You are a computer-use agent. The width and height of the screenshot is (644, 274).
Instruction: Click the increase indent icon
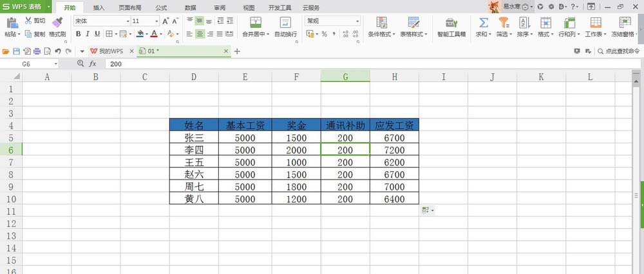230,21
